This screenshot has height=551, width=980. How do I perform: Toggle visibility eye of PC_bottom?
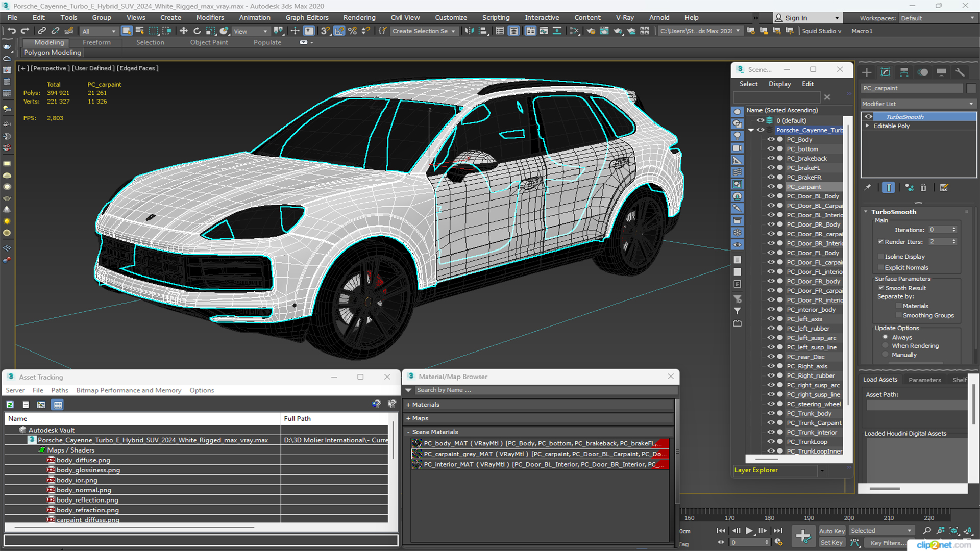[771, 149]
